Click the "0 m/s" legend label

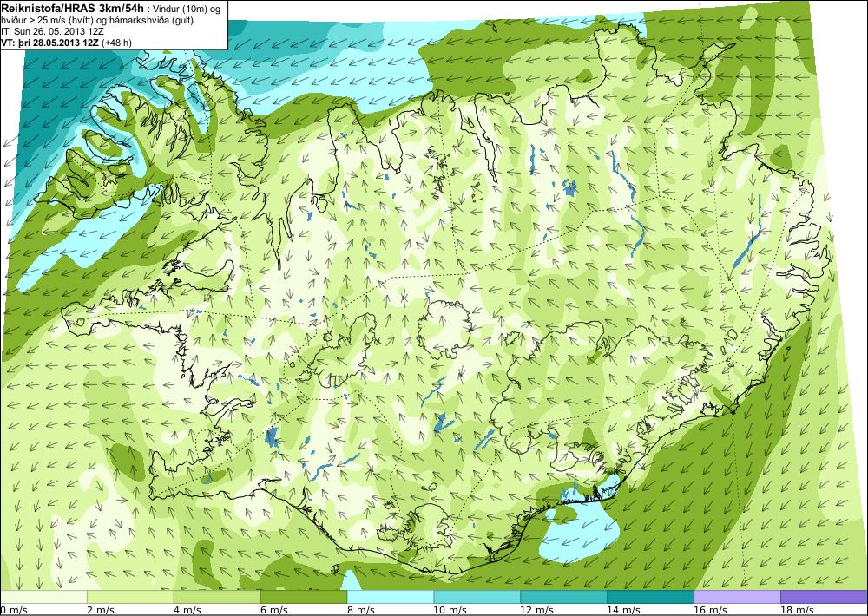tap(14, 610)
